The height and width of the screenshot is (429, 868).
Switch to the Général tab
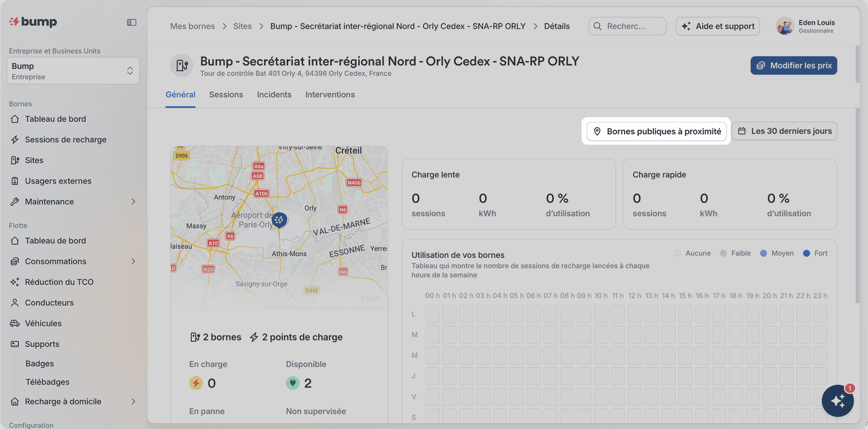point(181,95)
